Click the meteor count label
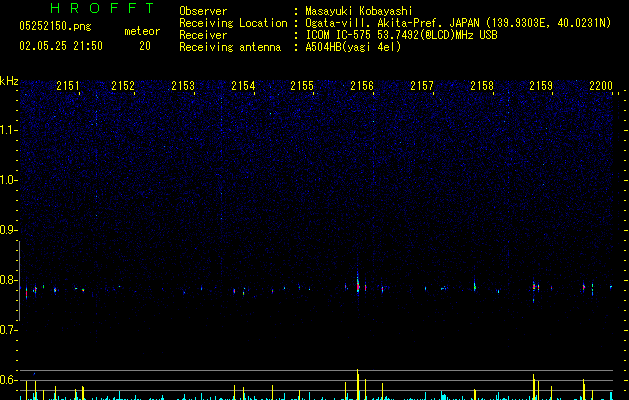The image size is (629, 400). click(142, 31)
